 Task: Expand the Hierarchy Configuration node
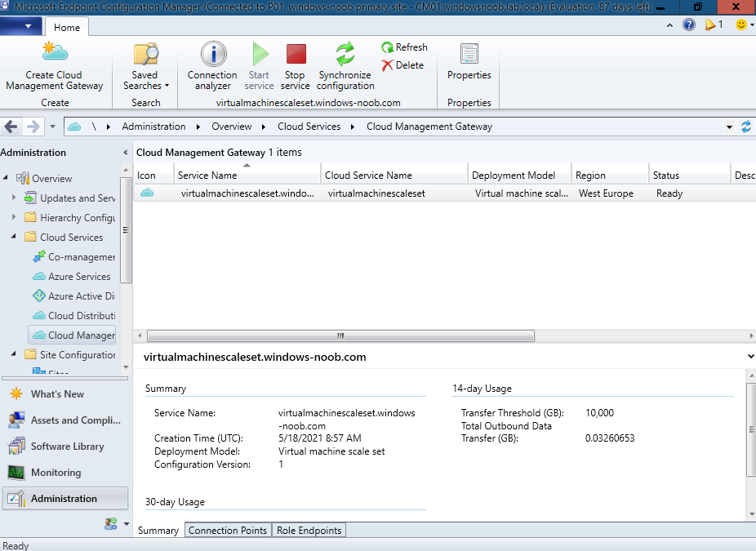coord(14,217)
